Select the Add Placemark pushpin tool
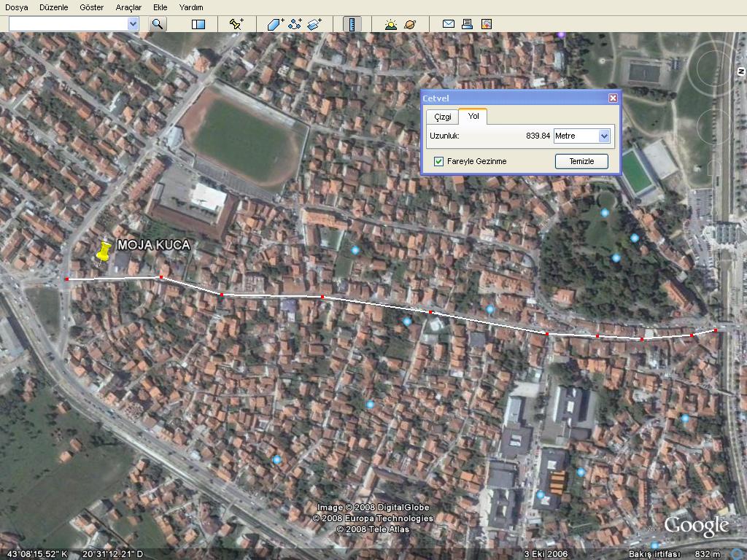This screenshot has width=747, height=560. tap(236, 24)
